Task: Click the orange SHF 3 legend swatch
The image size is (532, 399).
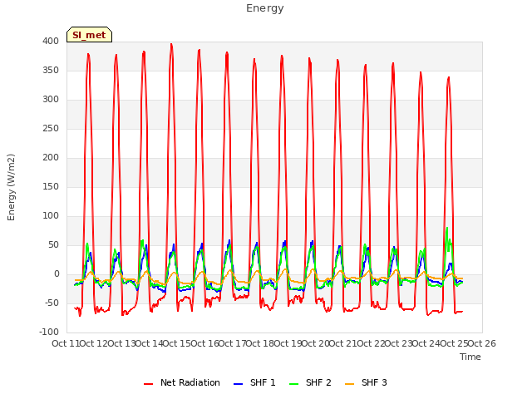Action: [x=349, y=384]
